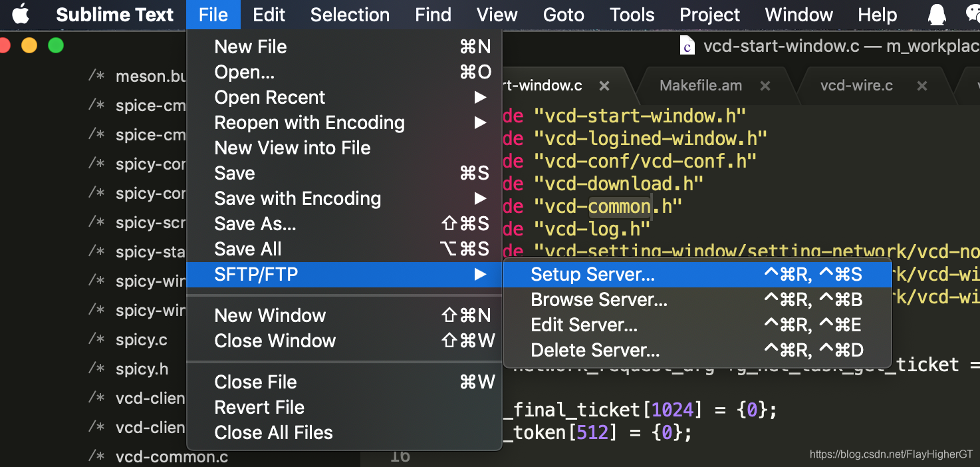Viewport: 980px width, 467px height.
Task: Select New View into File
Action: pos(344,148)
